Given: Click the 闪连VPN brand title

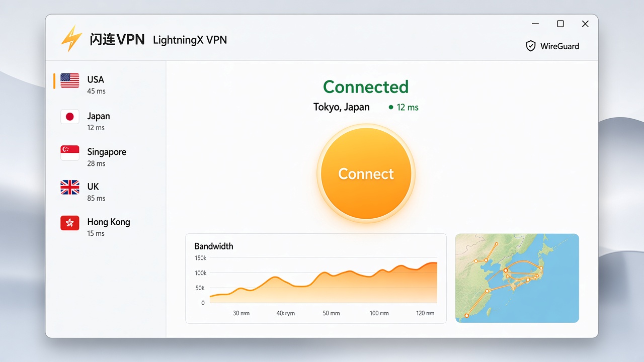Looking at the screenshot, I should tap(117, 40).
